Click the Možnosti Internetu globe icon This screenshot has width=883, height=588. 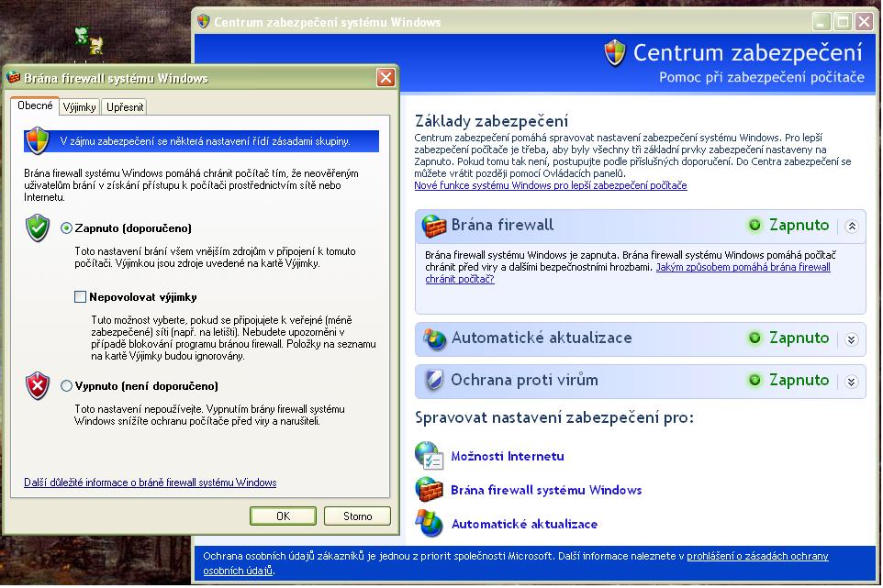(x=429, y=456)
